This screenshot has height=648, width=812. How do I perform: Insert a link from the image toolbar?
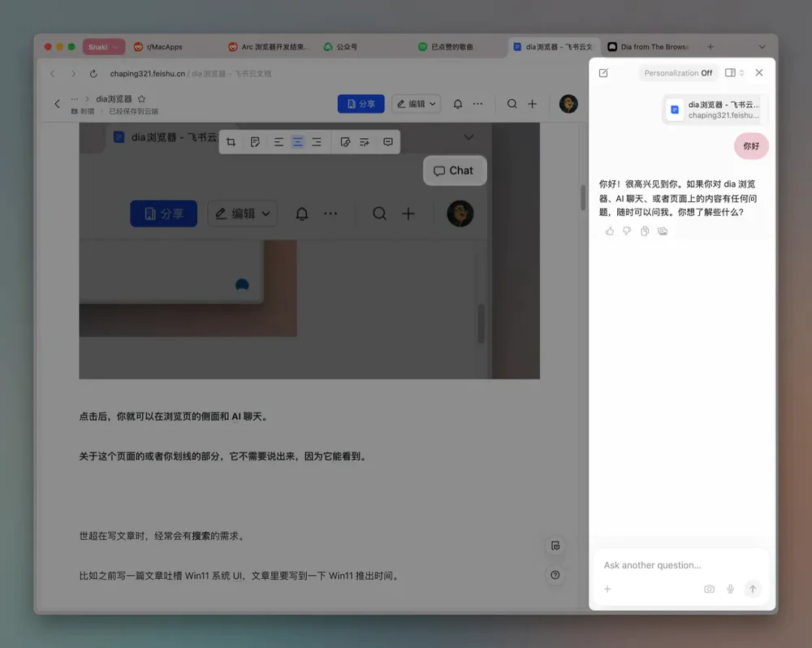pos(347,141)
